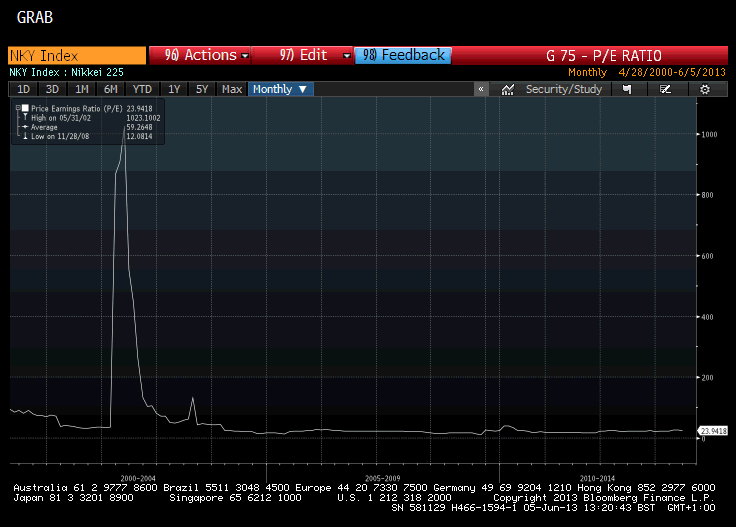Open chart settings gear icon

[705, 89]
